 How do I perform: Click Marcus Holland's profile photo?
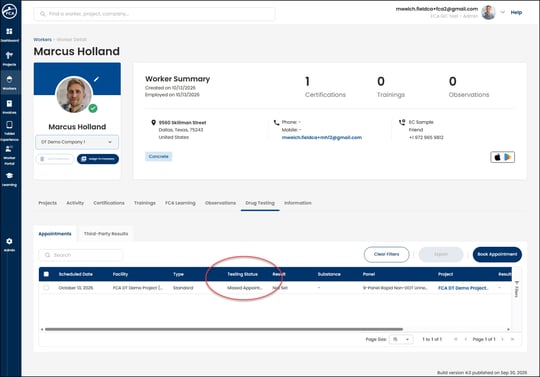tap(74, 94)
